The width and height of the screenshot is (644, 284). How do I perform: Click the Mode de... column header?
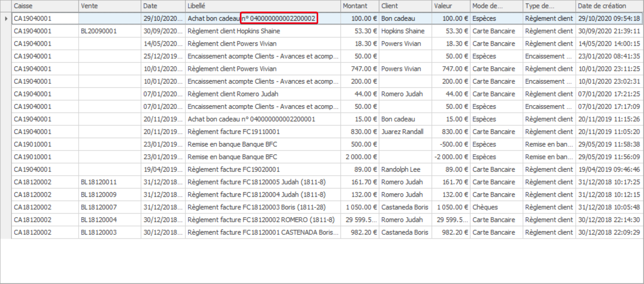(x=496, y=6)
